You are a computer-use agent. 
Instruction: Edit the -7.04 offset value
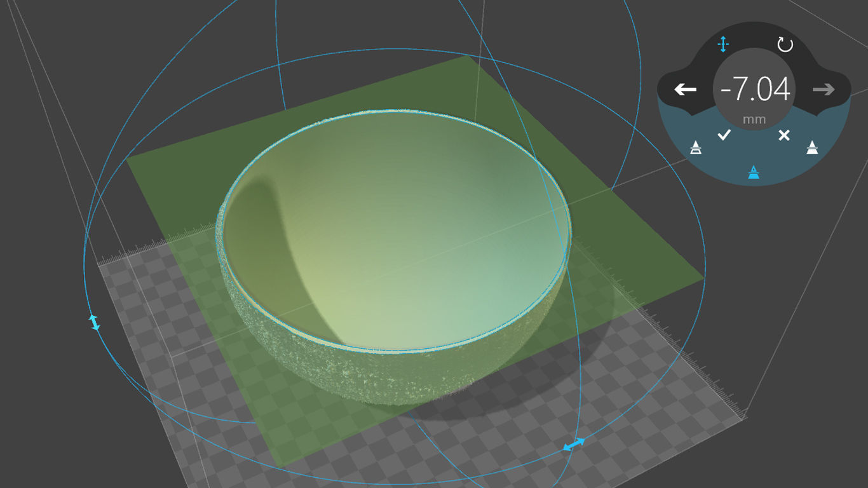tap(755, 89)
